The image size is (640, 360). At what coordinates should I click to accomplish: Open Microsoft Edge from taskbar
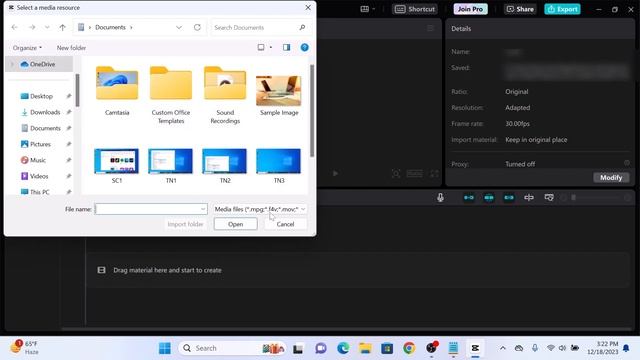pos(343,348)
